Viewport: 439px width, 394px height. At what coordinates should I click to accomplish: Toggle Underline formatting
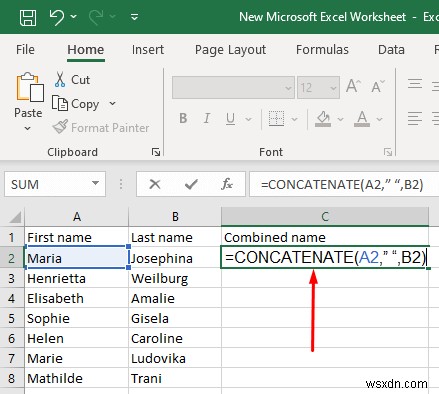tap(230, 118)
